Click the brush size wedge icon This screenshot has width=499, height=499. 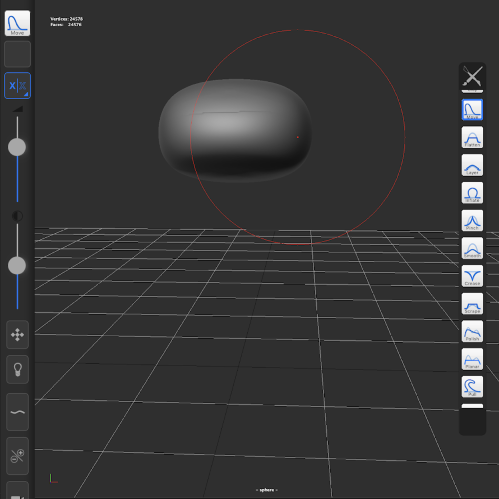pyautogui.click(x=17, y=109)
